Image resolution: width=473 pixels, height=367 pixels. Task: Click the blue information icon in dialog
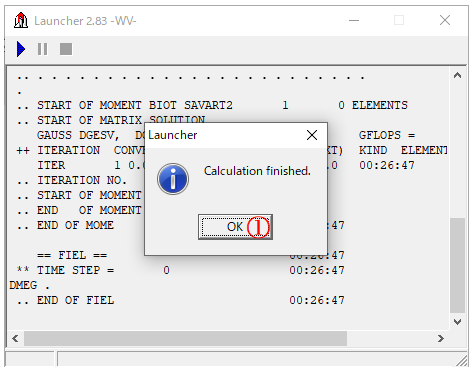173,179
